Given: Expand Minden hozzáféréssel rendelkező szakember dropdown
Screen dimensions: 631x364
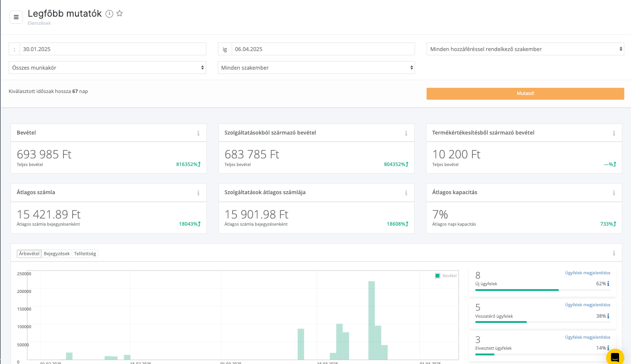Looking at the screenshot, I should (x=525, y=49).
